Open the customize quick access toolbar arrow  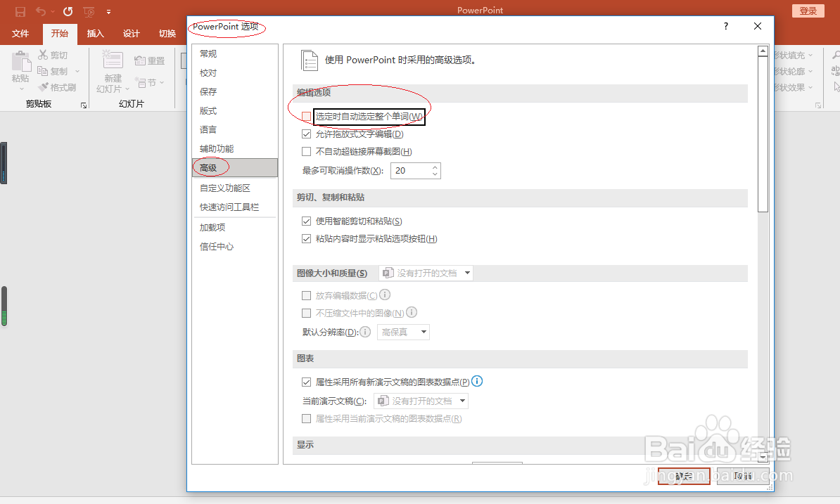point(109,12)
